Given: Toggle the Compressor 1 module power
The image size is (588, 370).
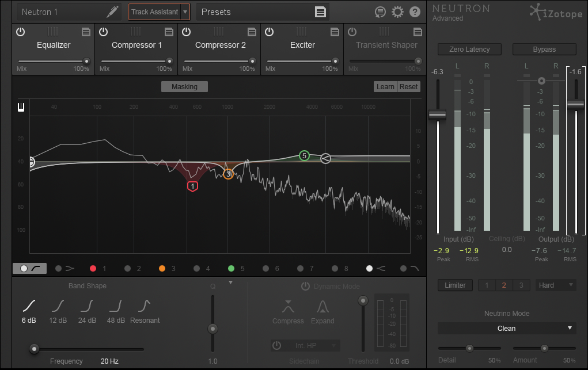Looking at the screenshot, I should pyautogui.click(x=104, y=32).
